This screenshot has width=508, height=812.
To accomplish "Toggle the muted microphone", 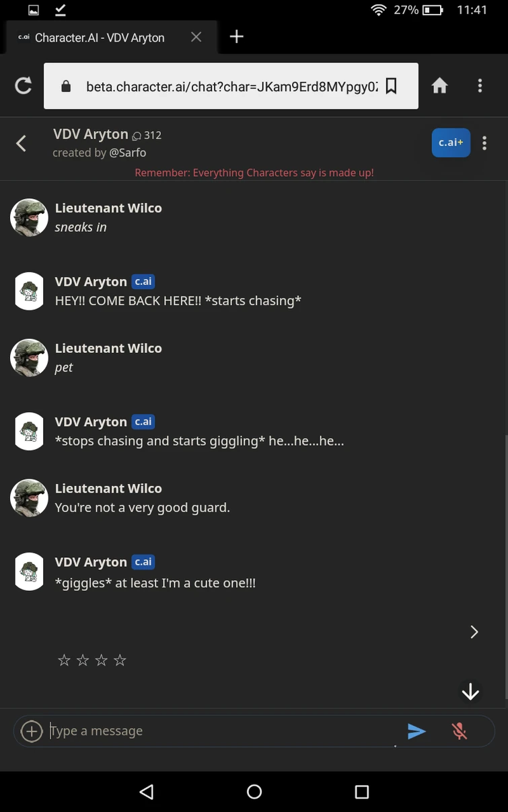I will 460,731.
